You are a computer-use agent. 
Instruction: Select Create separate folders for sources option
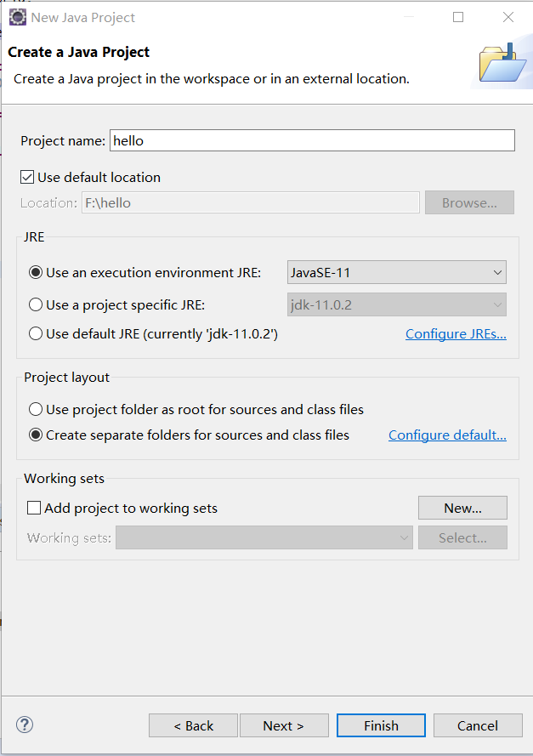coord(36,435)
